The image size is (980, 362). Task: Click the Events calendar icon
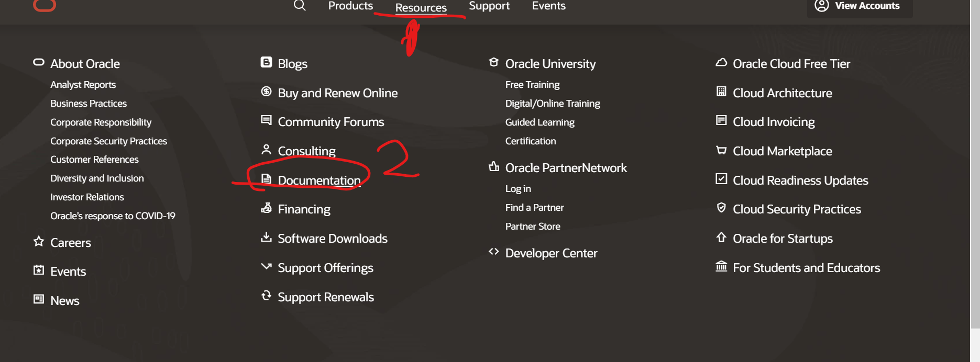coord(39,270)
